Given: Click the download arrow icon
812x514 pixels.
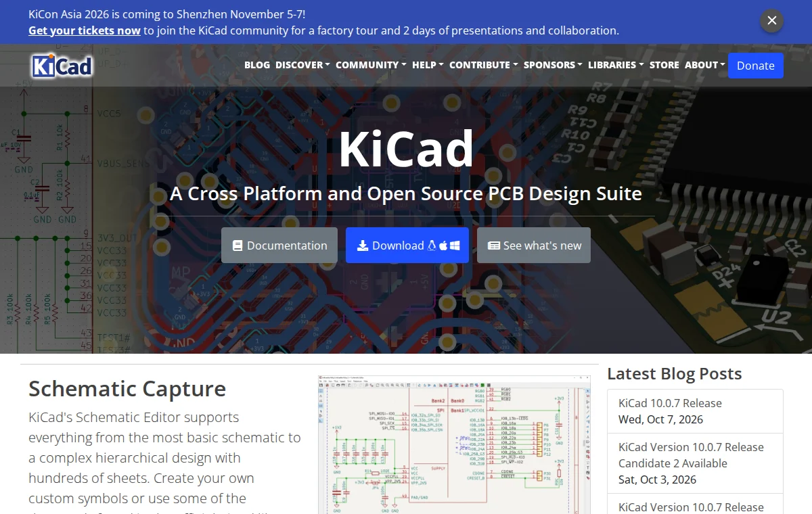Looking at the screenshot, I should (363, 246).
